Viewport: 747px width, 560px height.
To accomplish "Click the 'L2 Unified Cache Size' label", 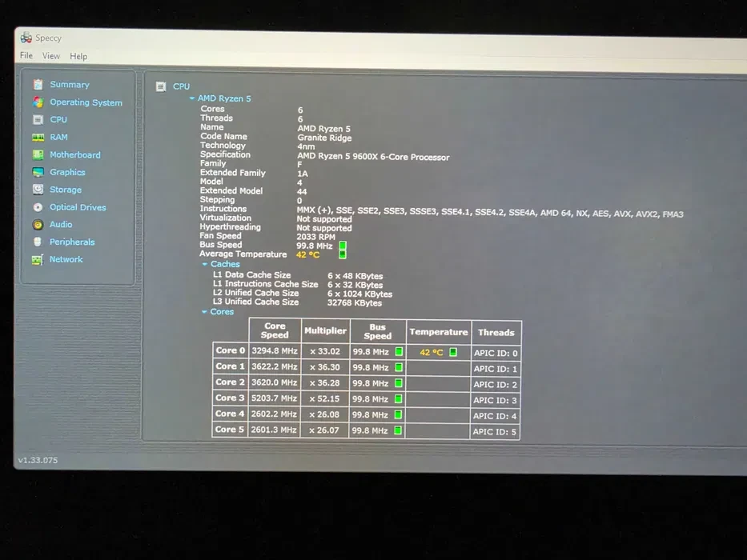I will pyautogui.click(x=255, y=293).
